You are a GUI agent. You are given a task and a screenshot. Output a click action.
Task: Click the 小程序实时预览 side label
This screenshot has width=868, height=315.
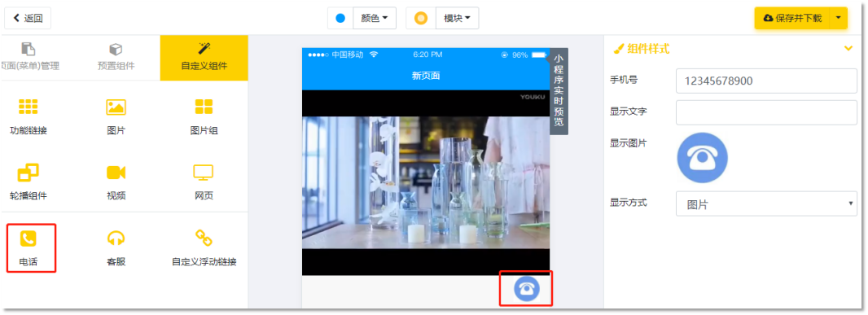tap(559, 91)
